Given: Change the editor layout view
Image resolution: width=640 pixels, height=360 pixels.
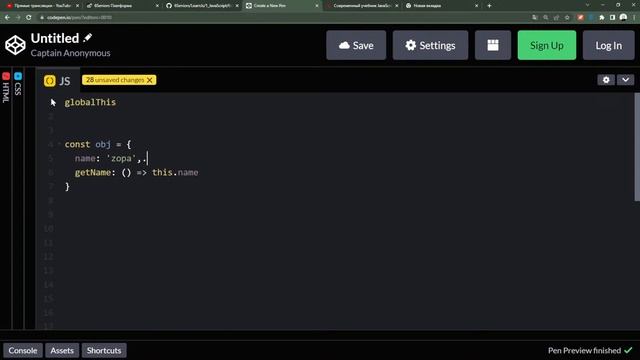Looking at the screenshot, I should [493, 45].
